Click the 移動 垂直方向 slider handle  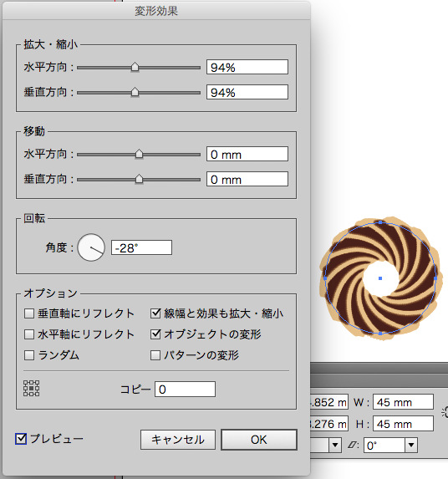pos(139,179)
